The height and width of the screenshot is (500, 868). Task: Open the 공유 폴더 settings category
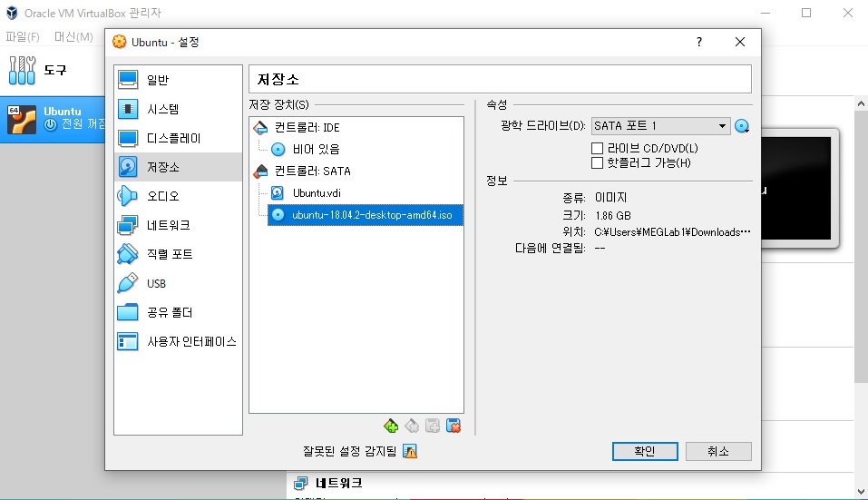pyautogui.click(x=178, y=312)
